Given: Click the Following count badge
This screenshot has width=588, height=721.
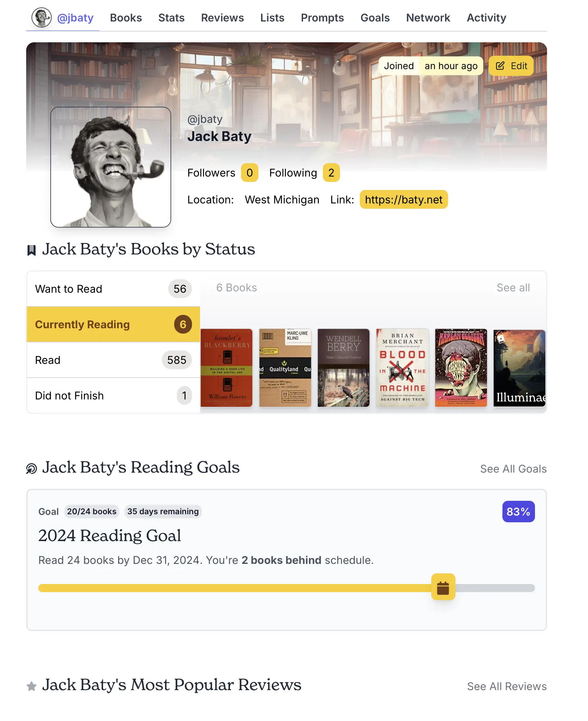Looking at the screenshot, I should click(331, 173).
